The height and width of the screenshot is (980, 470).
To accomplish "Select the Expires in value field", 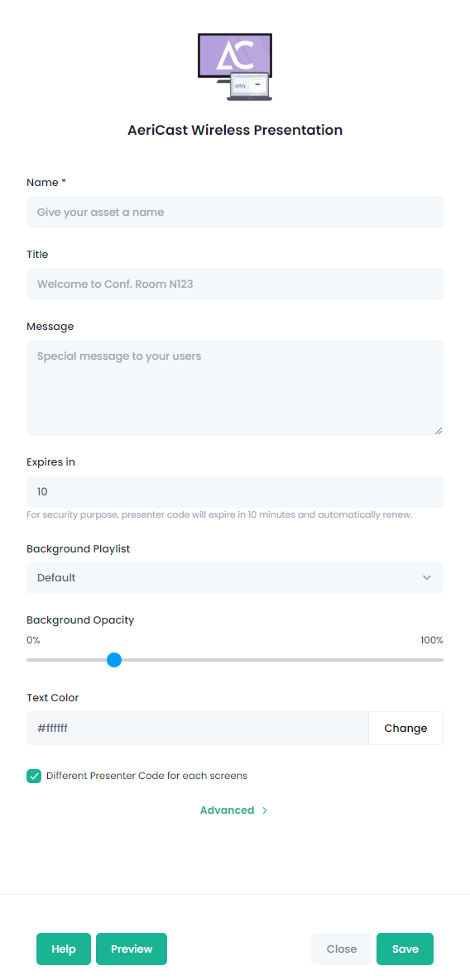I will point(235,491).
